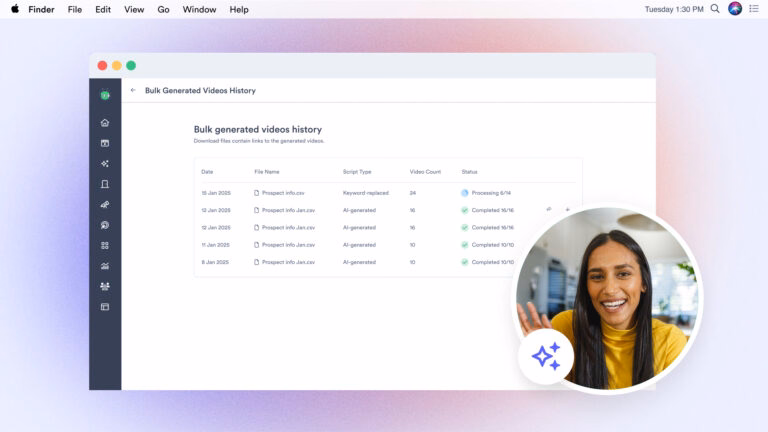
Task: Open the Apple menu
Action: click(15, 9)
